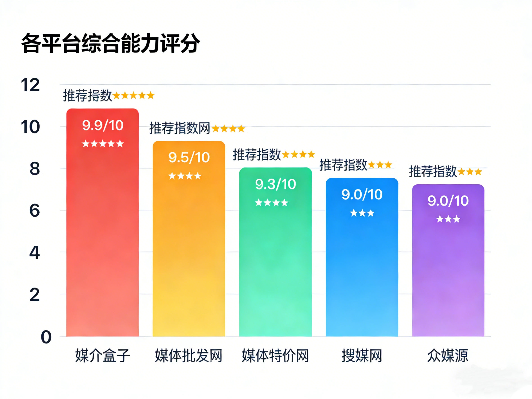The width and height of the screenshot is (532, 399).
Task: Select the 搜媒网 axis label
Action: point(362,356)
